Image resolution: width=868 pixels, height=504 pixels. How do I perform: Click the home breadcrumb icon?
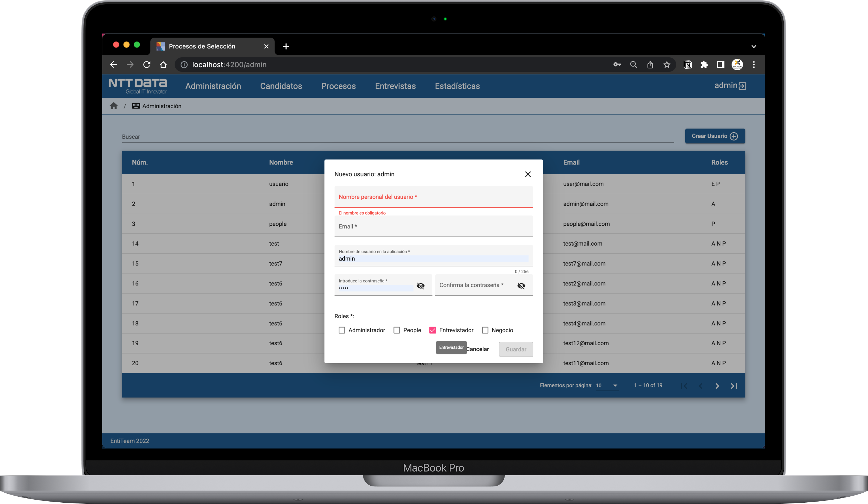pyautogui.click(x=114, y=106)
